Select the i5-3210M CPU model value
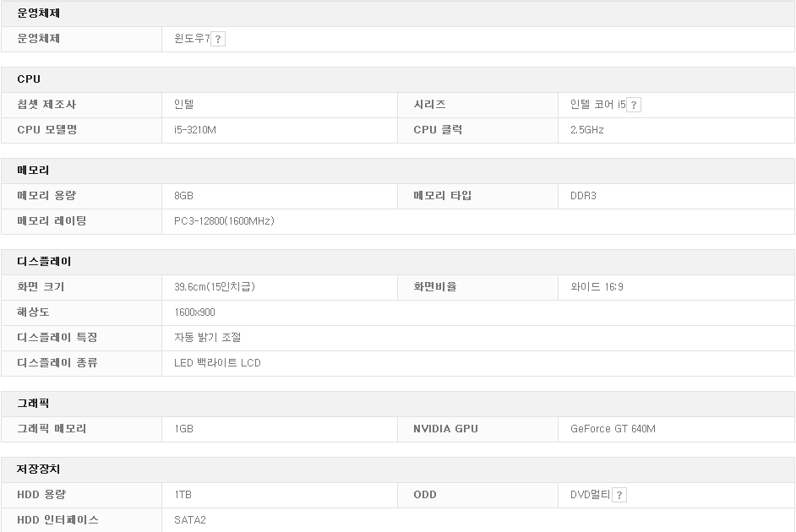The height and width of the screenshot is (532, 796). [195, 130]
